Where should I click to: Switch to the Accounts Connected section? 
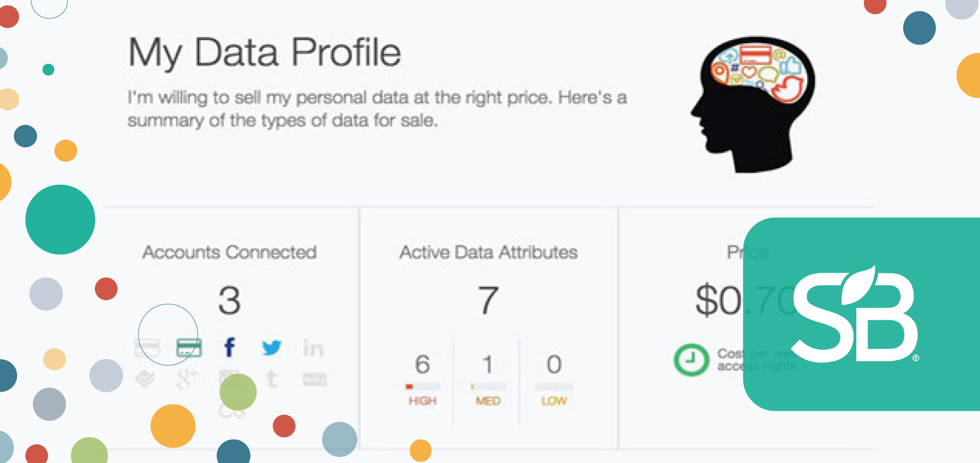(230, 252)
